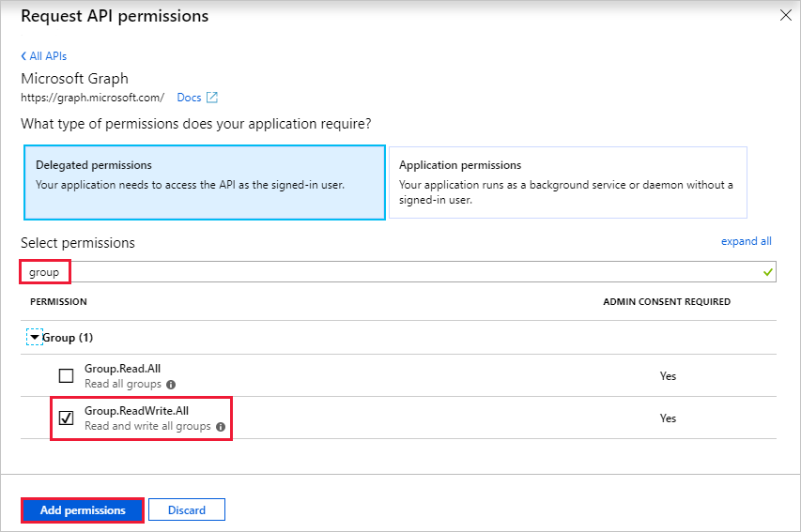
Task: Click the green validation checkmark in search box
Action: [767, 272]
